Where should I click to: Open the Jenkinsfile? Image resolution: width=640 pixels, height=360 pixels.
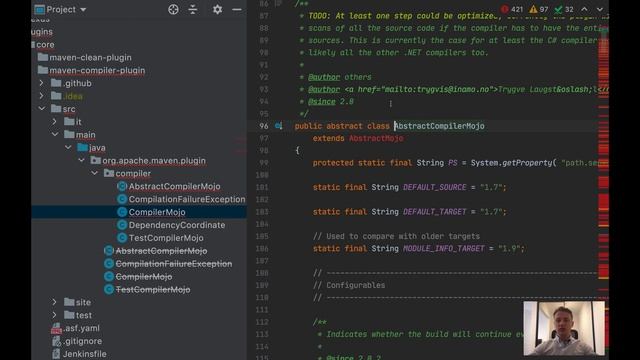click(x=84, y=354)
